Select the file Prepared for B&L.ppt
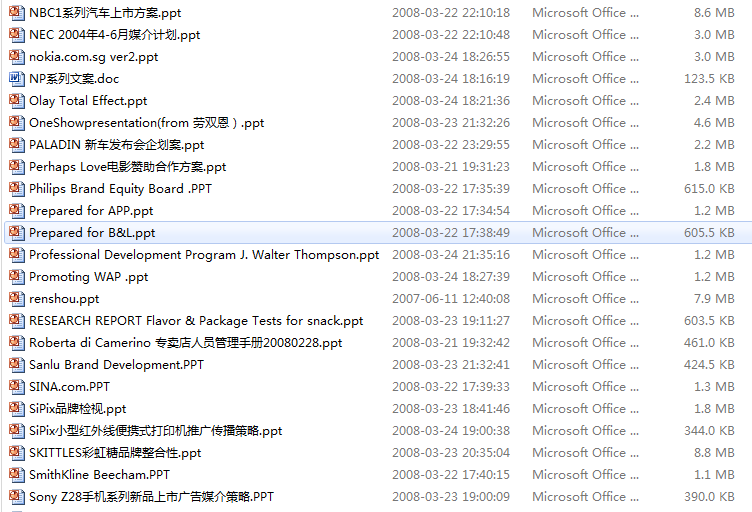 [x=92, y=233]
